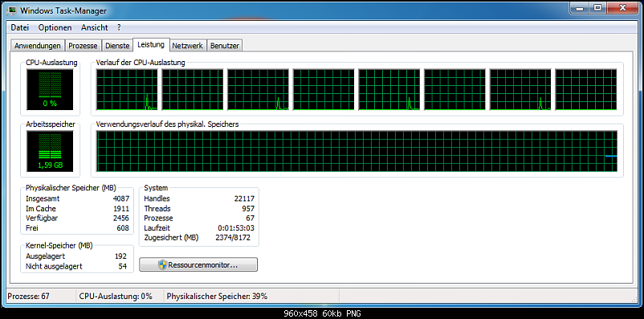Viewport: 644px width, 319px height.
Task: Switch to the Prozesse tab
Action: [83, 46]
